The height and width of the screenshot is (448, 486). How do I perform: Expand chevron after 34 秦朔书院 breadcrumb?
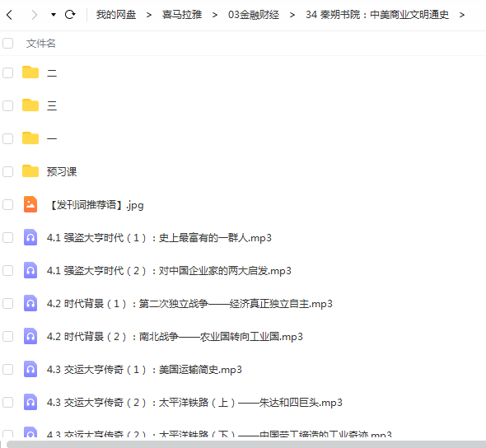point(462,15)
